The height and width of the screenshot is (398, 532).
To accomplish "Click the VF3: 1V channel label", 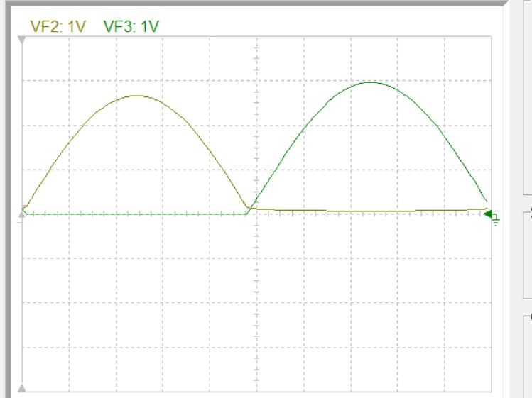I will click(x=131, y=26).
